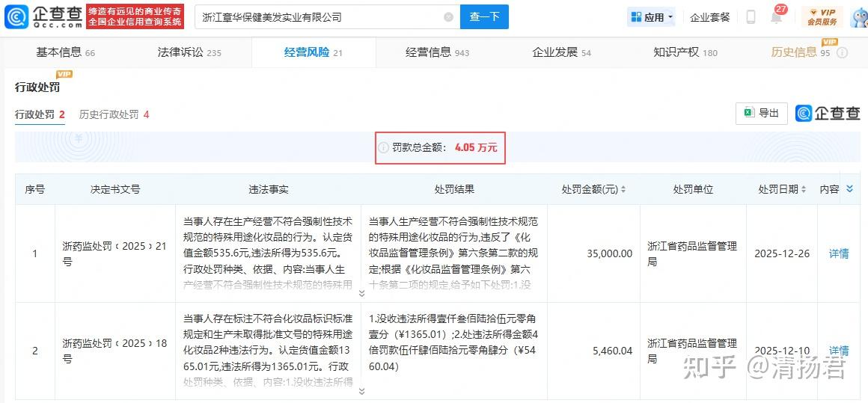
Task: Click the 处罚结果 column header
Action: tap(454, 189)
